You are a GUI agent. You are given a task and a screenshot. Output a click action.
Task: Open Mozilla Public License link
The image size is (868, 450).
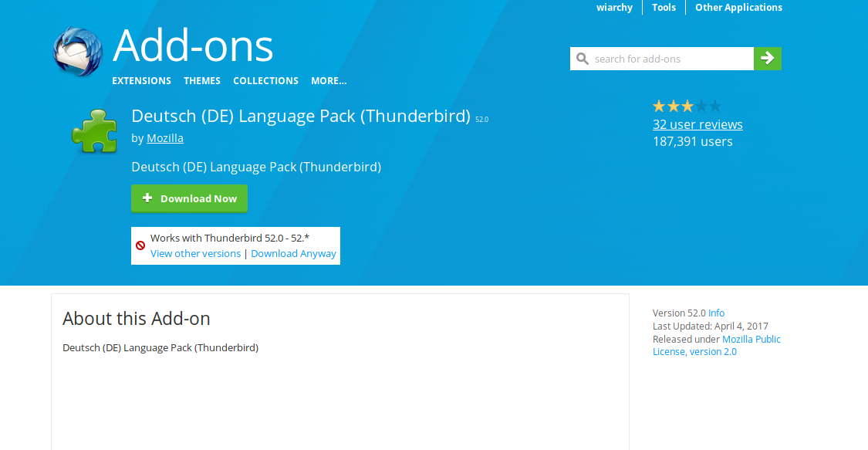pos(716,345)
